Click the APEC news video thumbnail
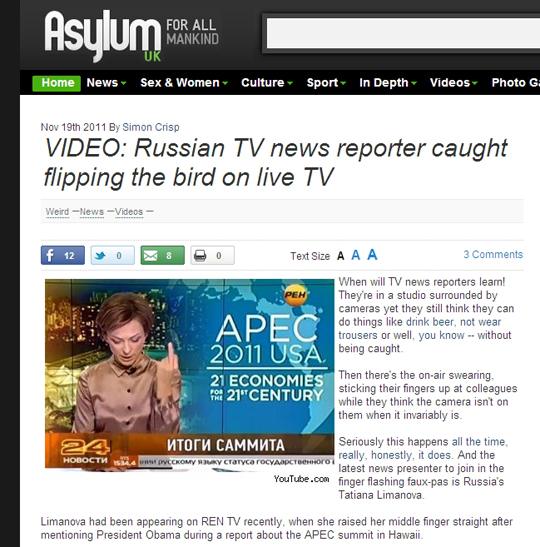The image size is (540, 547). pos(189,373)
